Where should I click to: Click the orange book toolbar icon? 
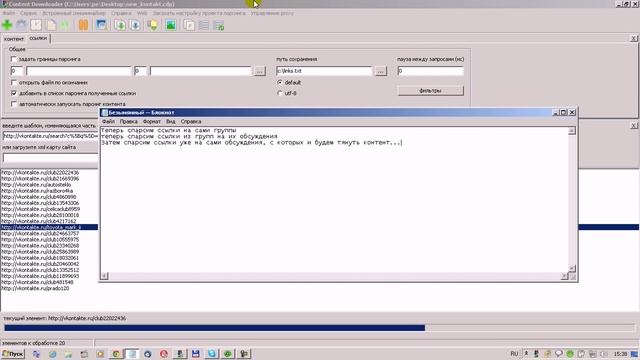pyautogui.click(x=83, y=25)
